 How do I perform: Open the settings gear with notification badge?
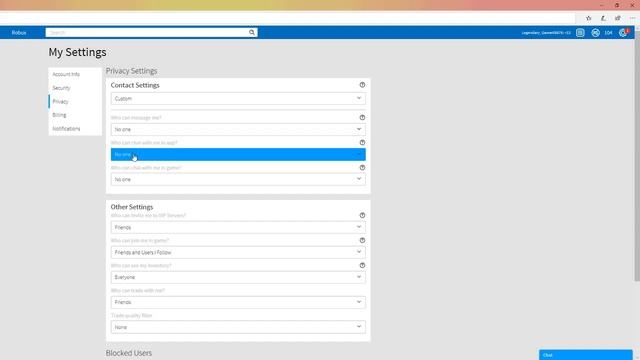pos(623,33)
